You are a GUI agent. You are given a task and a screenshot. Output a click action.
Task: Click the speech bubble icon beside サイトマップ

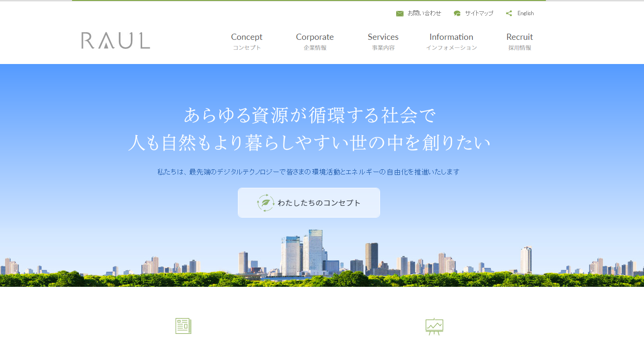[x=457, y=13]
